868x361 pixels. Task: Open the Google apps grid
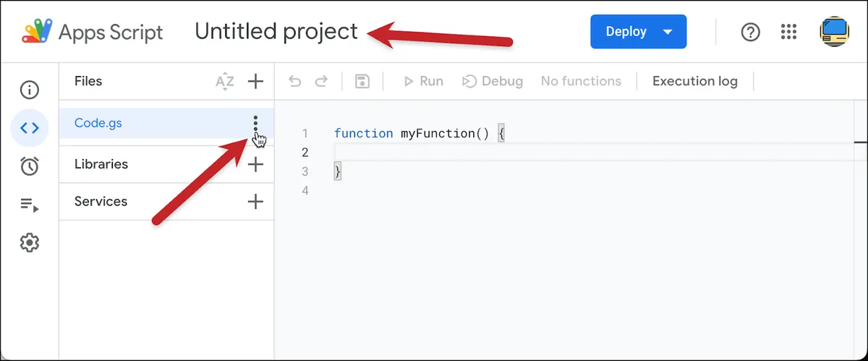click(789, 32)
